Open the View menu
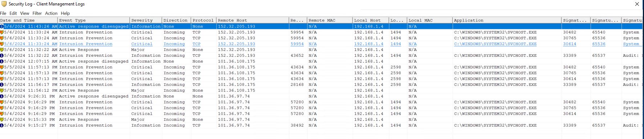 [x=25, y=13]
